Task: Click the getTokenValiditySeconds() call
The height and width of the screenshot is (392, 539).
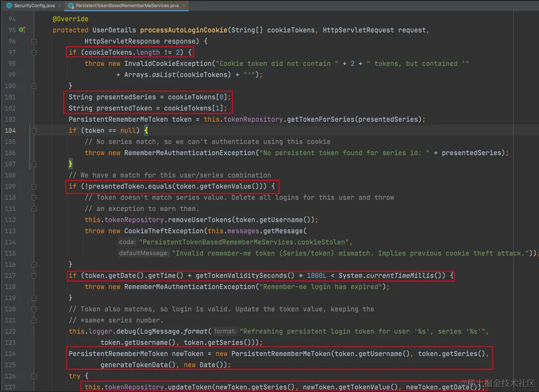Action: click(245, 276)
